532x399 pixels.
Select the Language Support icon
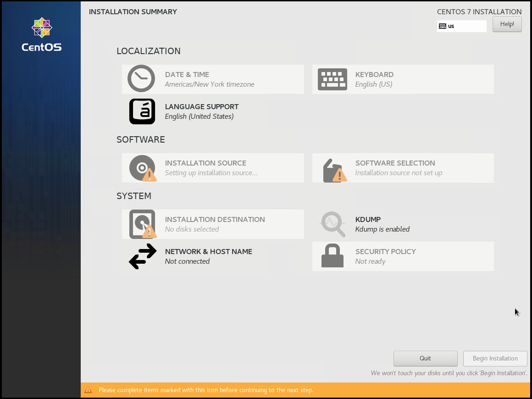pos(142,111)
